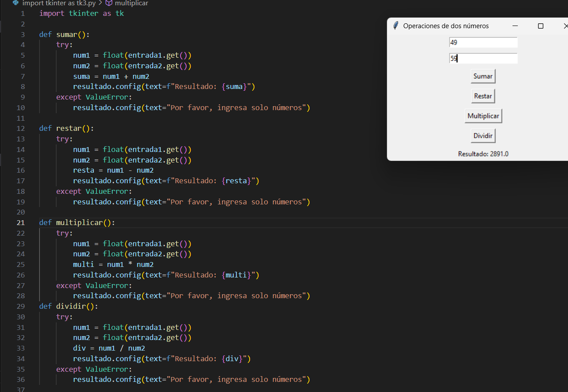Open the file name breadcrumb 'import tkinter as tk3.py'
568x392 pixels.
click(59, 3)
